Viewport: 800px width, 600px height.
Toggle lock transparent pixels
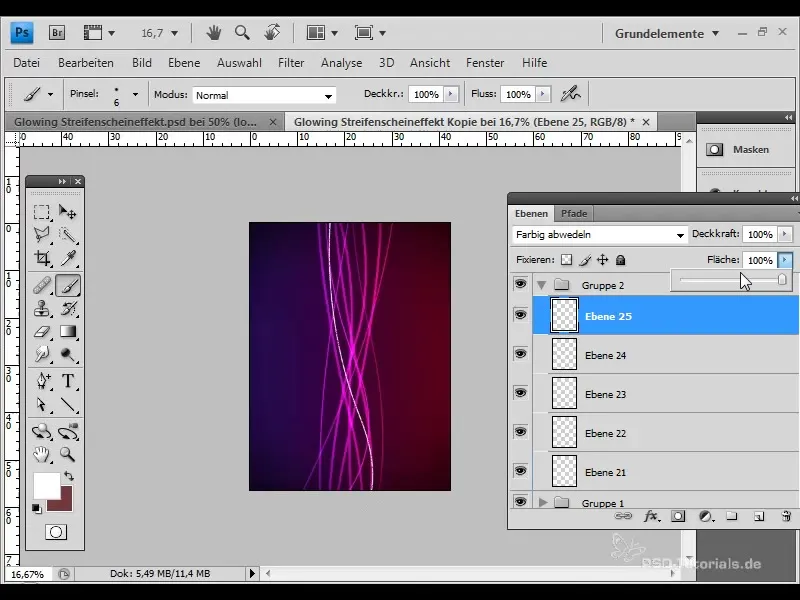[x=566, y=260]
